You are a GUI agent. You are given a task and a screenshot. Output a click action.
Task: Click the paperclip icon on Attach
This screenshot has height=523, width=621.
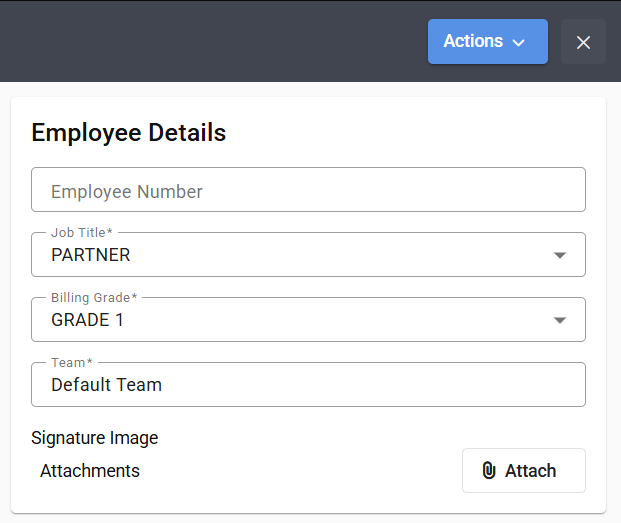tap(489, 471)
